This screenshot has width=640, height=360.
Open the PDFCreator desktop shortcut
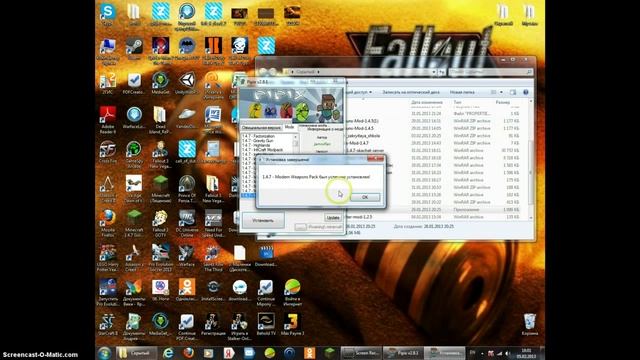pyautogui.click(x=134, y=83)
